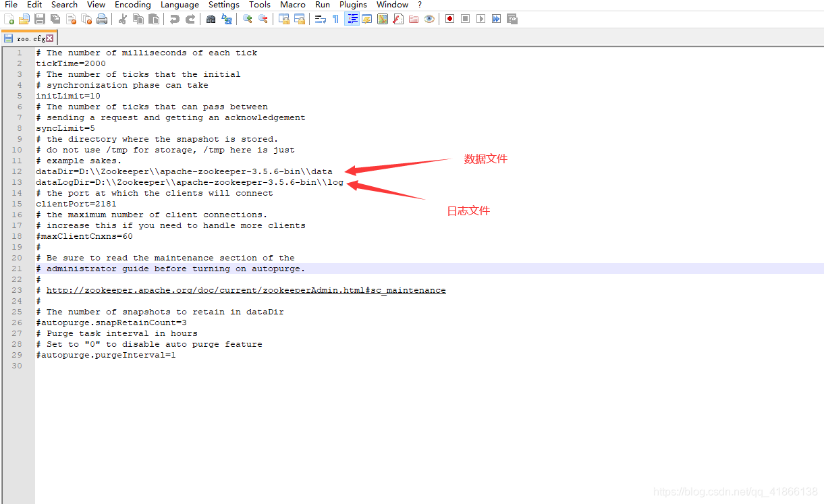Open the Folder as Workspace icon

tap(414, 19)
